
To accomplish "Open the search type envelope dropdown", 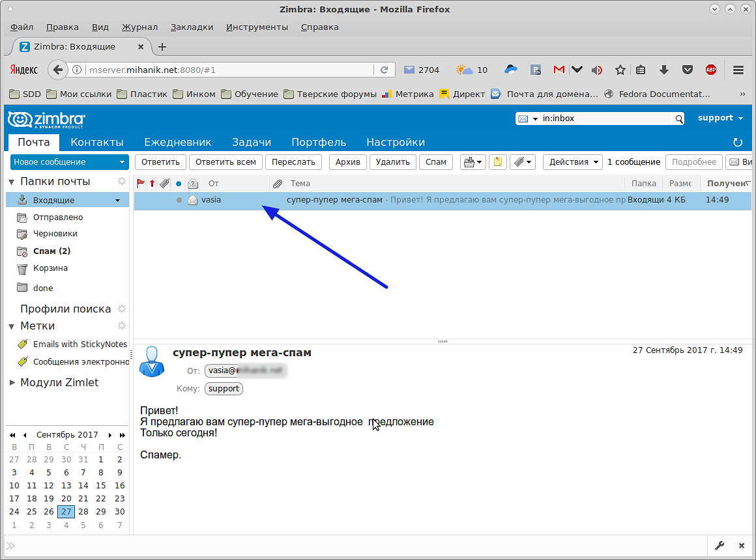I will point(527,119).
